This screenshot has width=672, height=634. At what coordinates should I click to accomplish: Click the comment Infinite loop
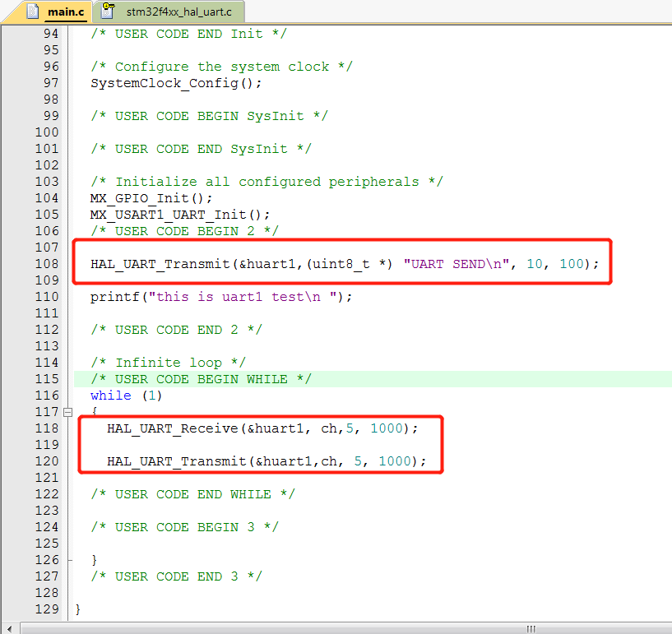click(168, 363)
